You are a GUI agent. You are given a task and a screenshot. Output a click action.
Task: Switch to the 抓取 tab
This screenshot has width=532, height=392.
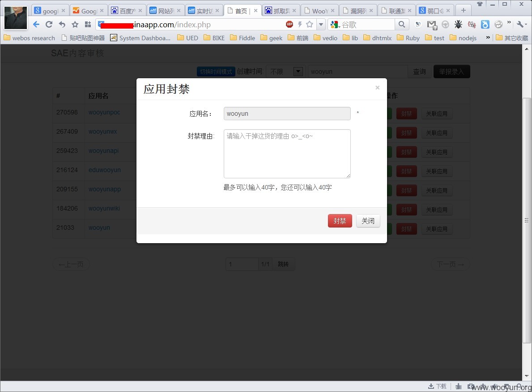281,10
